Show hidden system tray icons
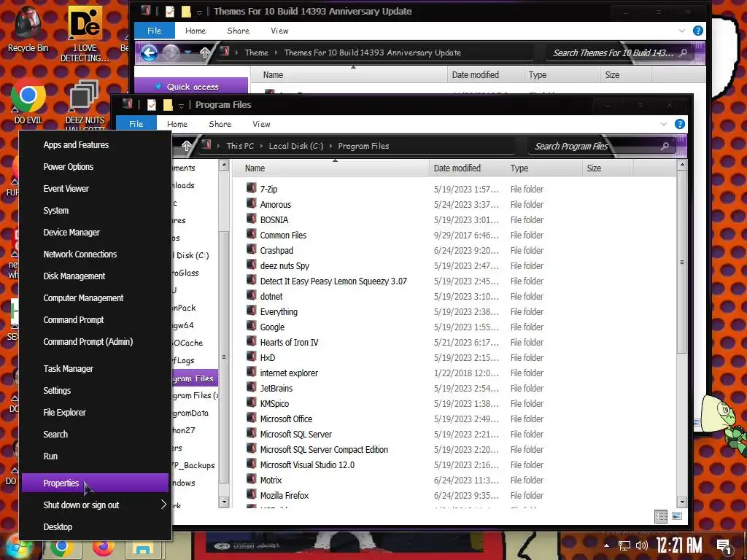747x560 pixels. click(x=606, y=545)
